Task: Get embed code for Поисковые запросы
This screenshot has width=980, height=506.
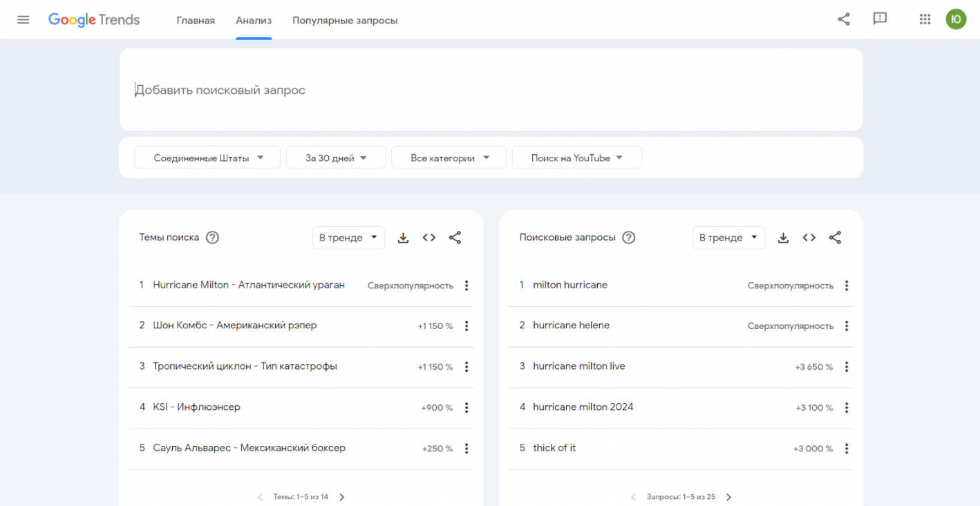Action: (809, 238)
